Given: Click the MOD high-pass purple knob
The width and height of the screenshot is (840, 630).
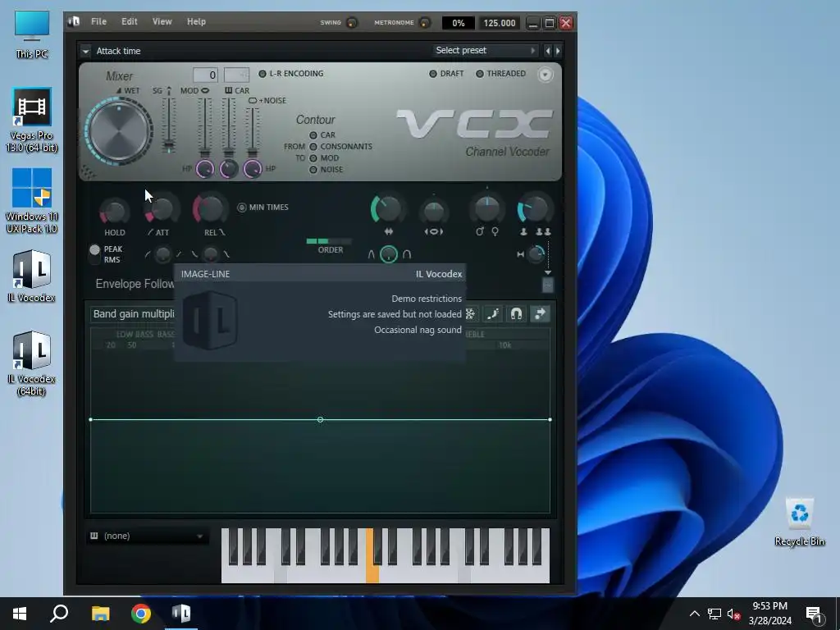Looking at the screenshot, I should (x=204, y=169).
